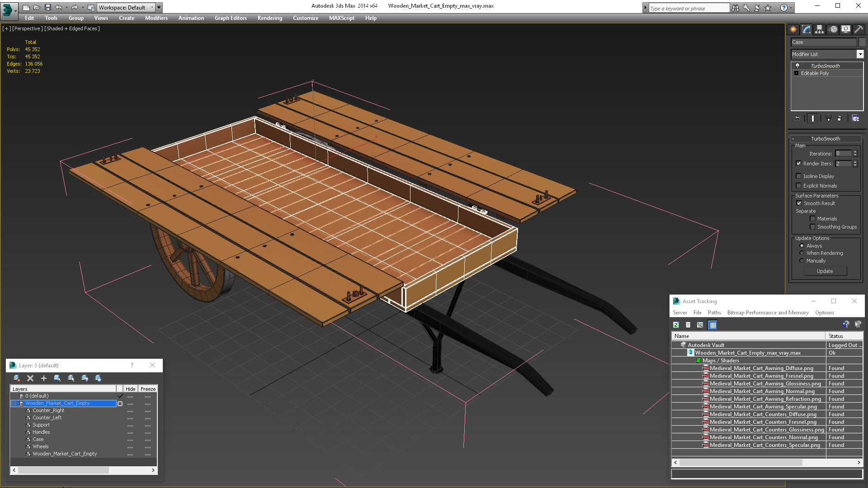Open the Paths menu in Asset Tracking
This screenshot has width=868, height=488.
tap(714, 313)
